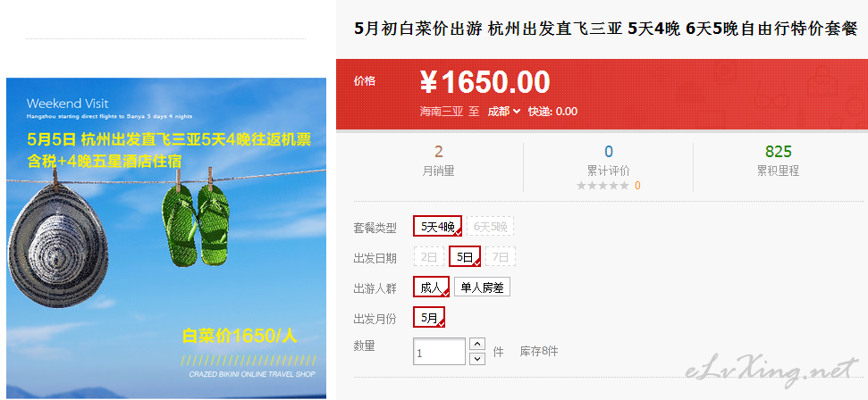Click the green flip-flops in the image

coord(196,225)
